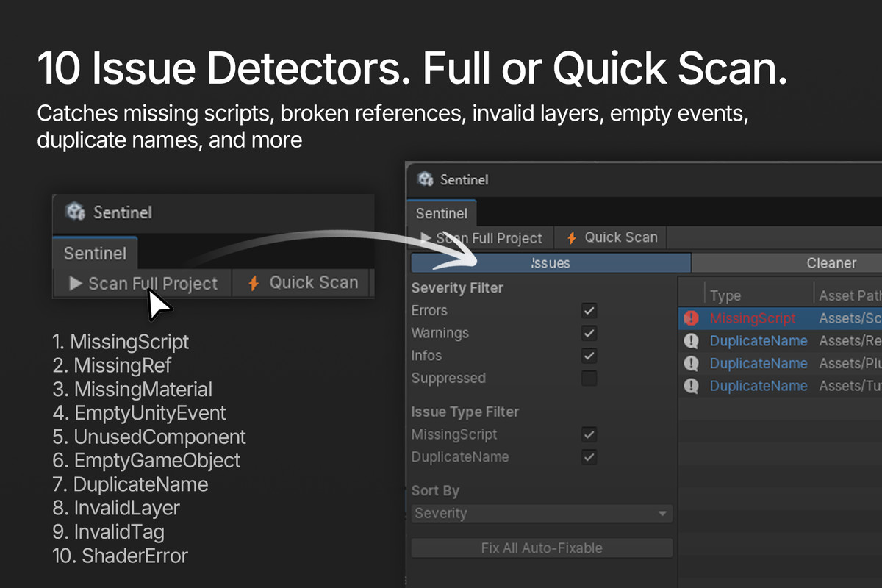The image size is (882, 588).
Task: Switch to the Issues tab
Action: (x=551, y=263)
